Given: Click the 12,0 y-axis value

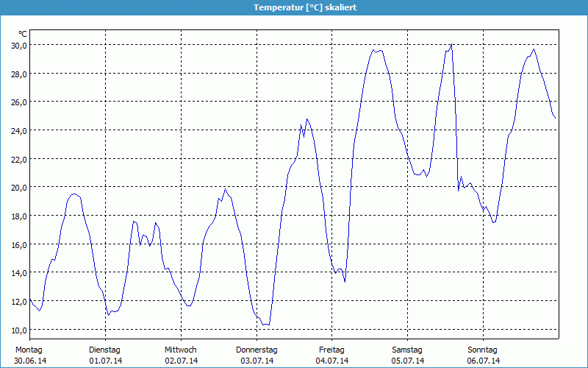Looking at the screenshot, I should click(18, 301).
